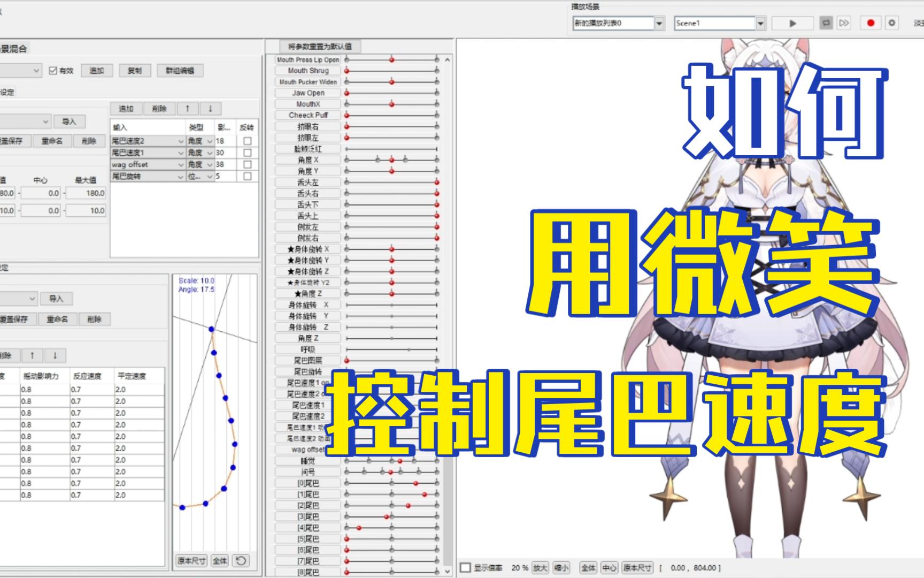Click the 最大值 field showing 180.0

86,193
